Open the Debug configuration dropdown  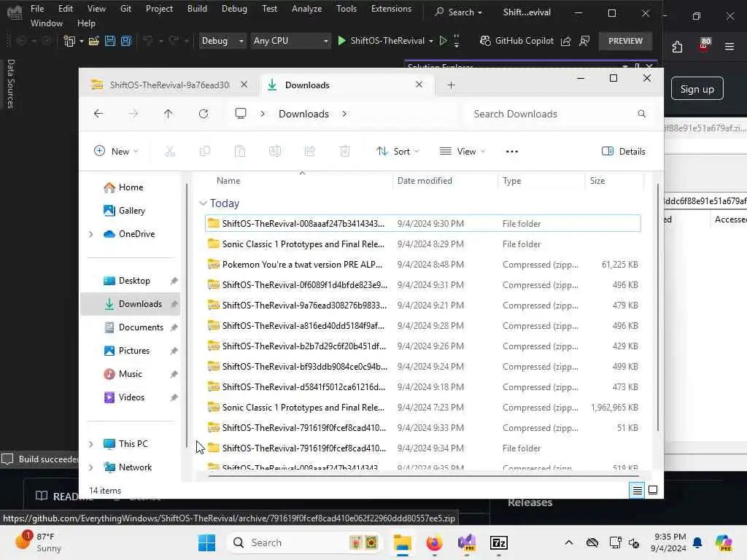[x=222, y=41]
